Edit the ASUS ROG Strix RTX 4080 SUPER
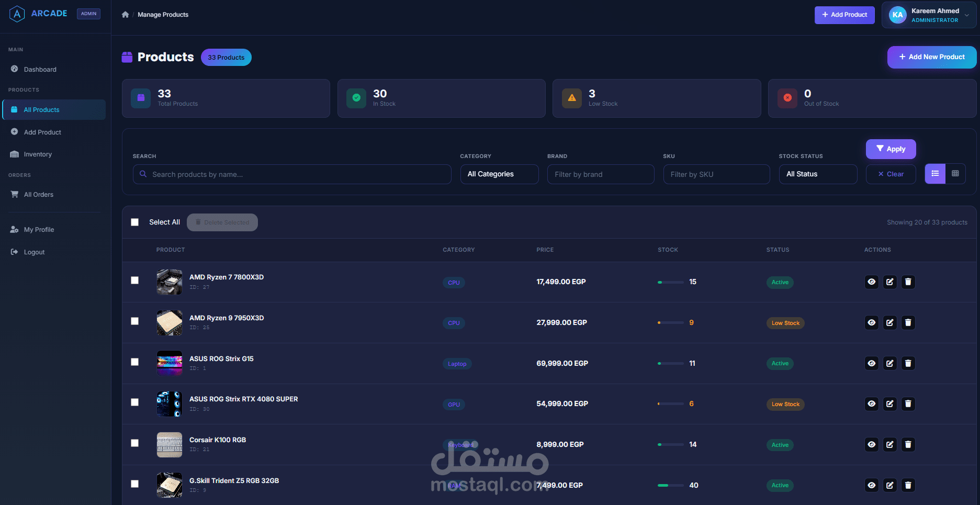The height and width of the screenshot is (505, 980). (x=889, y=404)
